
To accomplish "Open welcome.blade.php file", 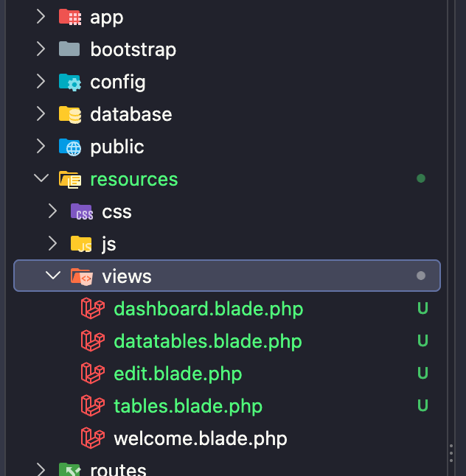I will [201, 439].
